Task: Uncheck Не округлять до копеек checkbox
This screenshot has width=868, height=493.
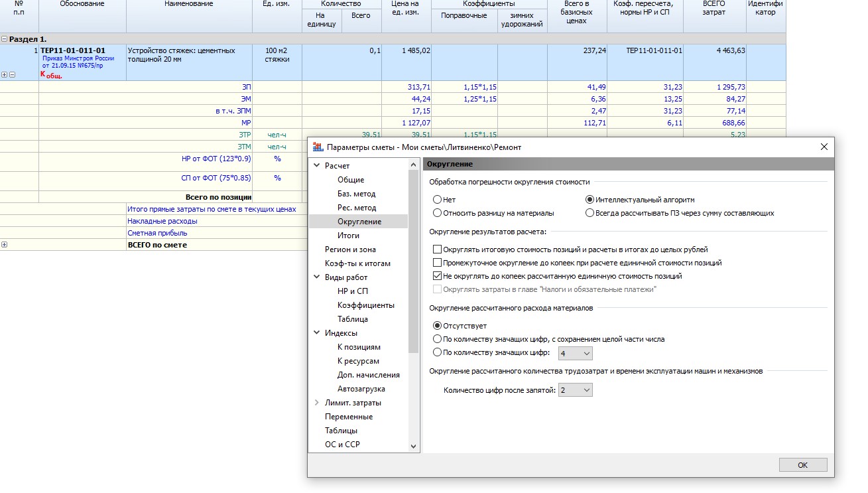Action: 437,276
